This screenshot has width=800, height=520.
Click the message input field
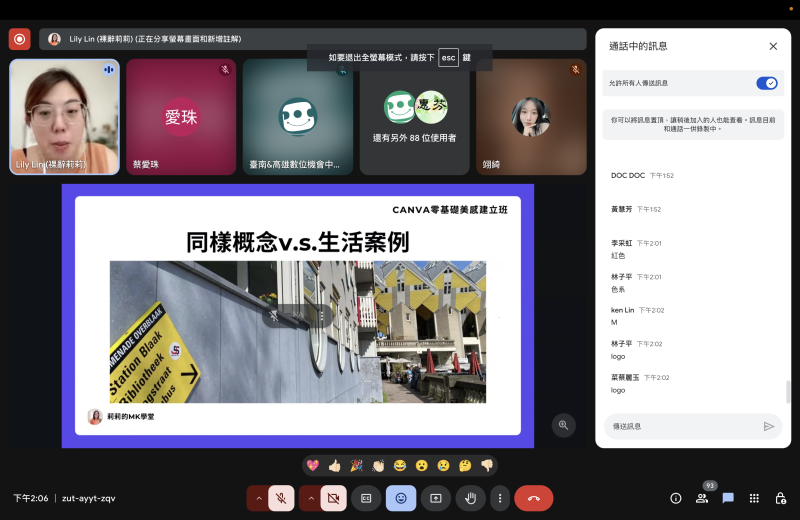[684, 426]
